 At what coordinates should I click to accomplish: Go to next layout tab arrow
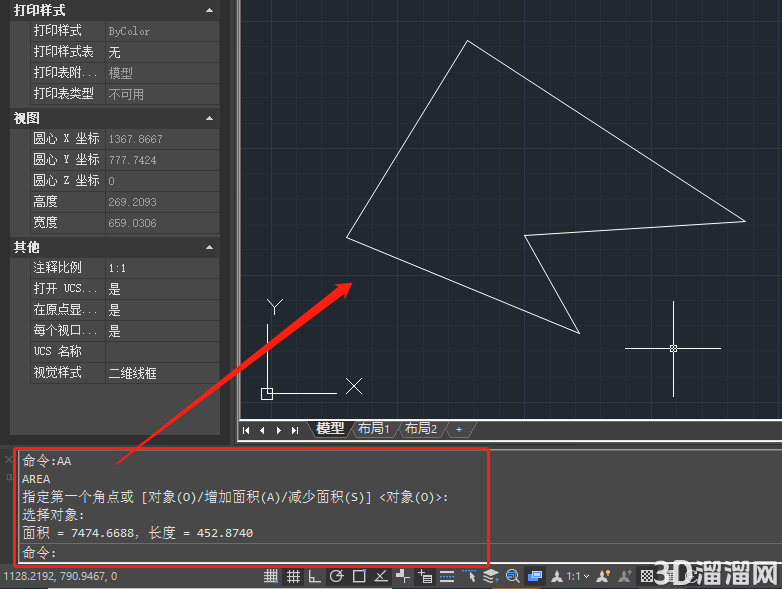click(x=279, y=430)
